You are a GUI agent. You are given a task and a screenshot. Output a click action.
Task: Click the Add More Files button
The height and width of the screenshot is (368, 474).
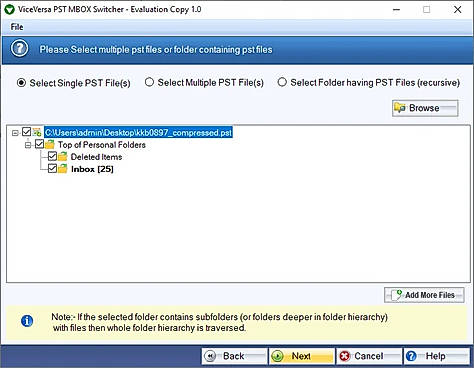pyautogui.click(x=424, y=295)
